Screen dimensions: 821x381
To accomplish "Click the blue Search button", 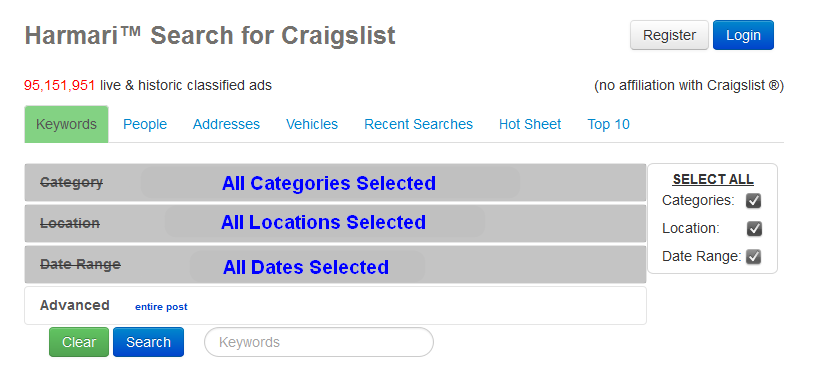I will (149, 342).
